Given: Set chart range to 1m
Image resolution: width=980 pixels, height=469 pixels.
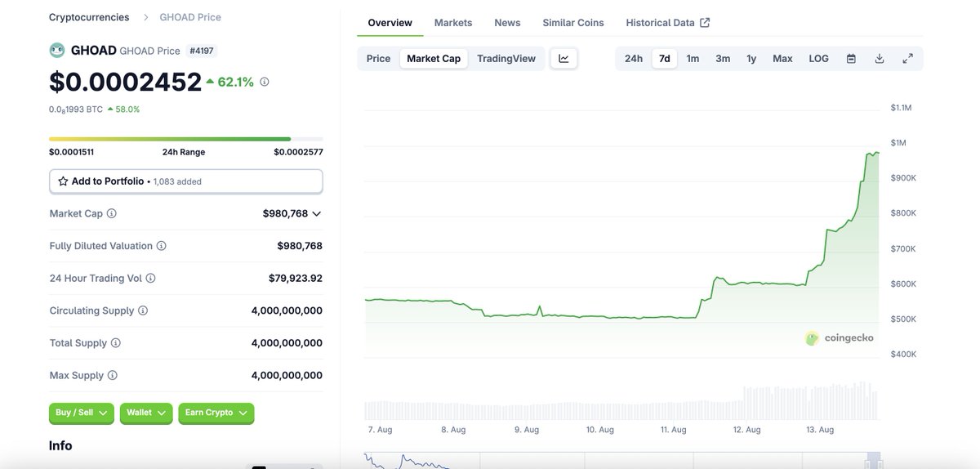Looking at the screenshot, I should [693, 59].
